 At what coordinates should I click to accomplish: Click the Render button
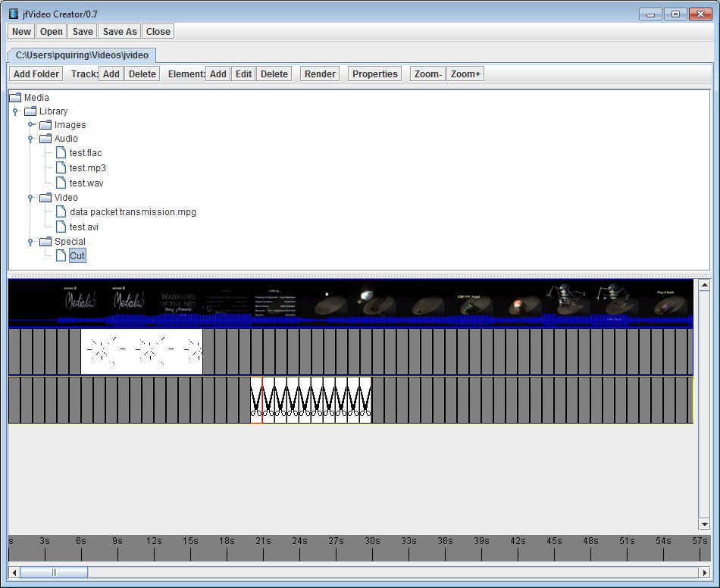[x=319, y=73]
